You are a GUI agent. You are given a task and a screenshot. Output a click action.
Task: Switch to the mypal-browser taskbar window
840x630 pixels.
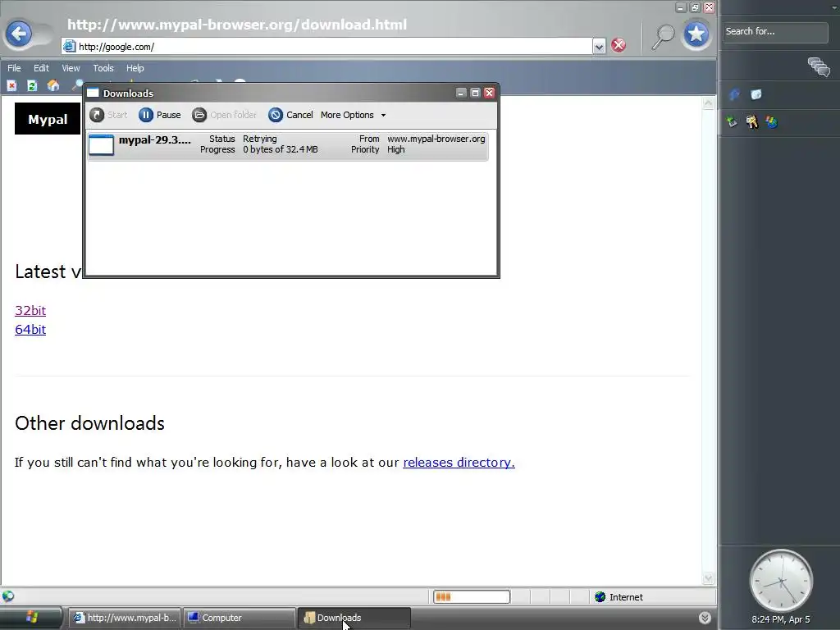[x=125, y=618]
